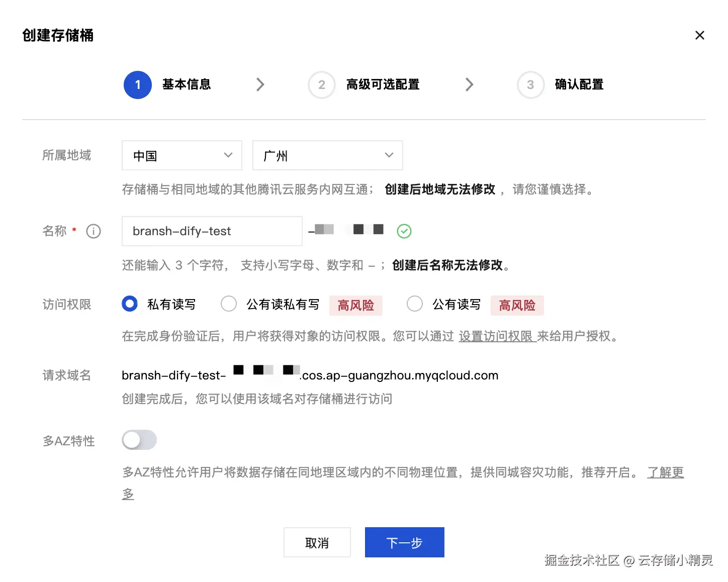The image size is (728, 582).
Task: Click the bransh-dify-test name input field
Action: tap(211, 231)
